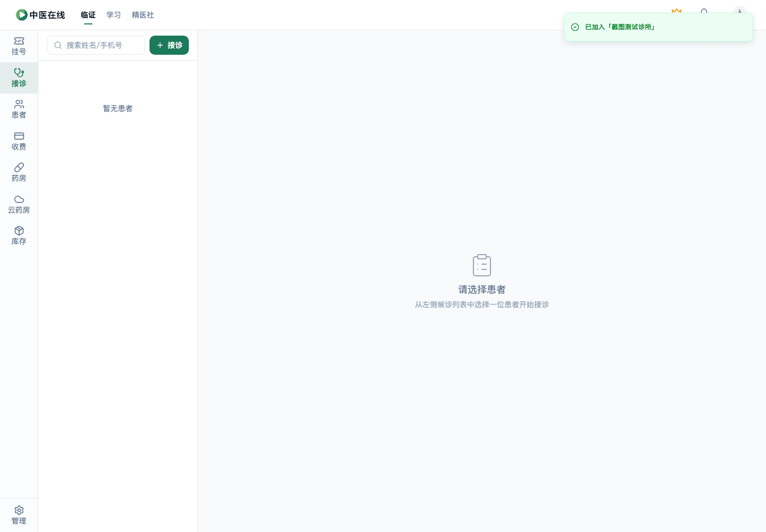The width and height of the screenshot is (766, 532).
Task: Click the 已加入「截图测试诊所」 toast notification
Action: pos(659,27)
